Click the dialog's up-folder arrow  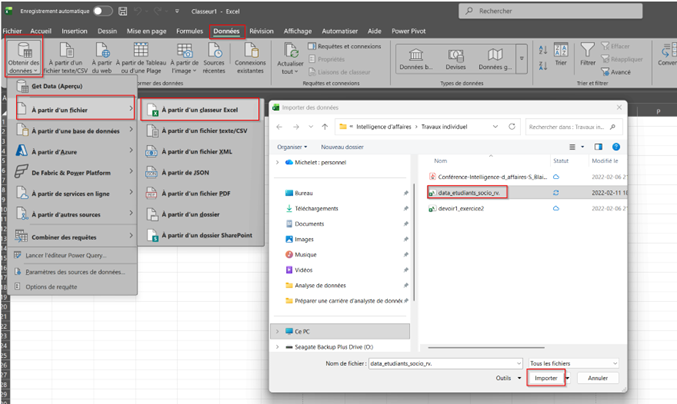click(x=324, y=127)
